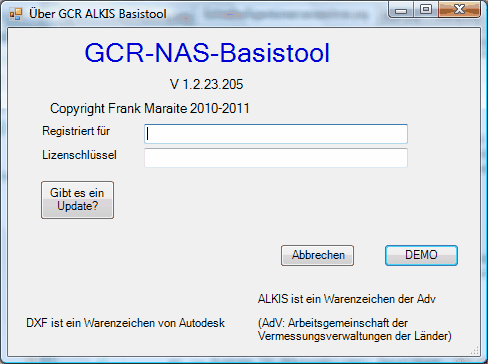Screen dimensions: 488x364
Task: Click the 'Lizenschlüssel' label
Action: [79, 155]
